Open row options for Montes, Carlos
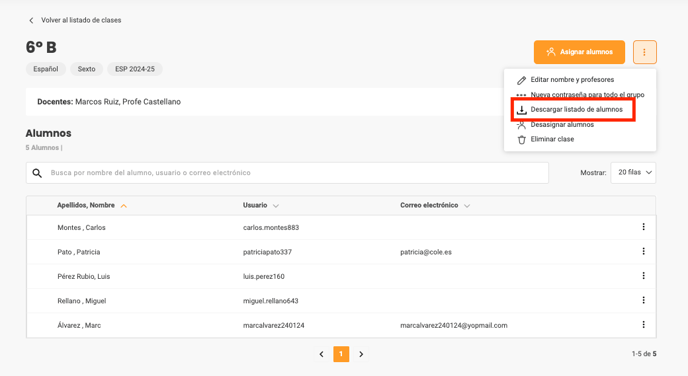Viewport: 688px width, 376px height. pyautogui.click(x=643, y=227)
